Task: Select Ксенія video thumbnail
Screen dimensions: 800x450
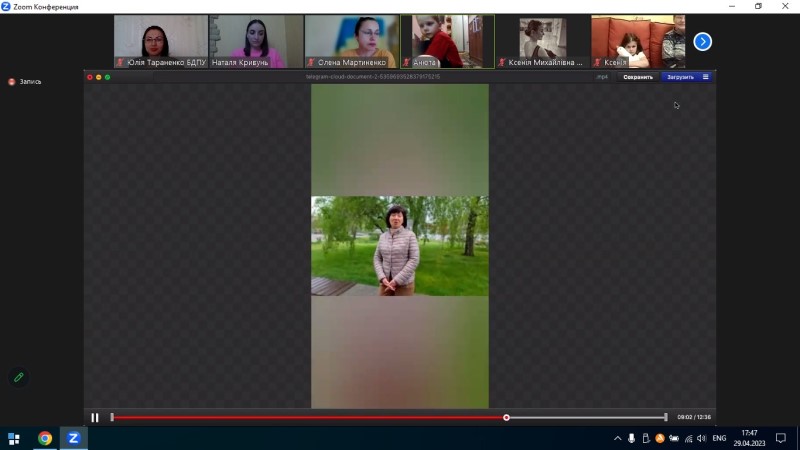Action: click(x=638, y=41)
